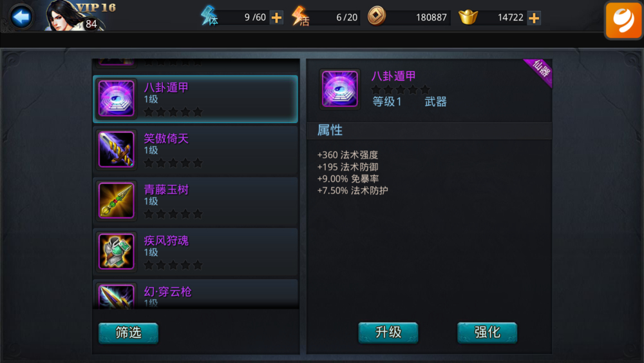Screen dimensions: 644x363
Task: Open the orange swirl icon in the top corner
Action: coord(623,20)
